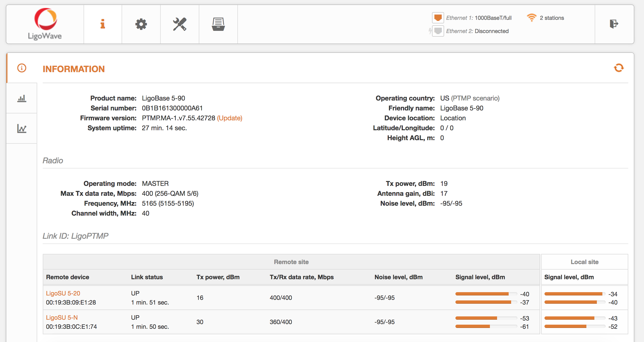
Task: Open the Tools wrench-and-screwdriver menu
Action: pos(179,24)
